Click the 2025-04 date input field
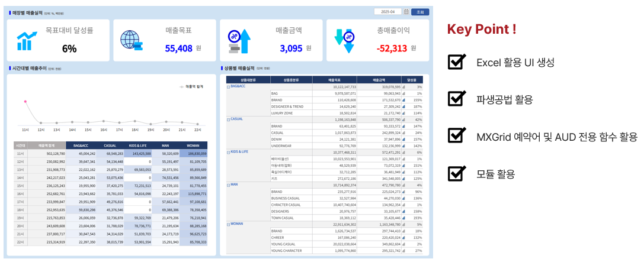The height and width of the screenshot is (262, 644). [x=388, y=11]
